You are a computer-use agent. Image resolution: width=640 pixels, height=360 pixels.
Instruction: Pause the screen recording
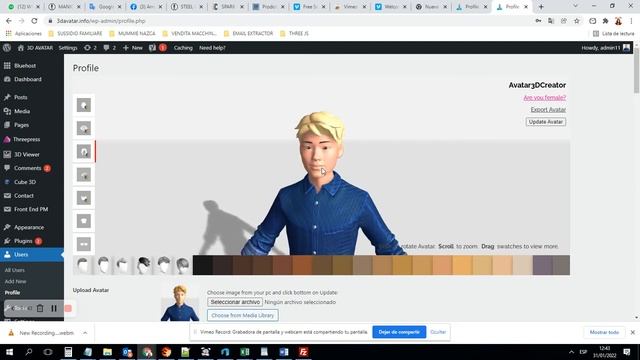tap(54, 309)
